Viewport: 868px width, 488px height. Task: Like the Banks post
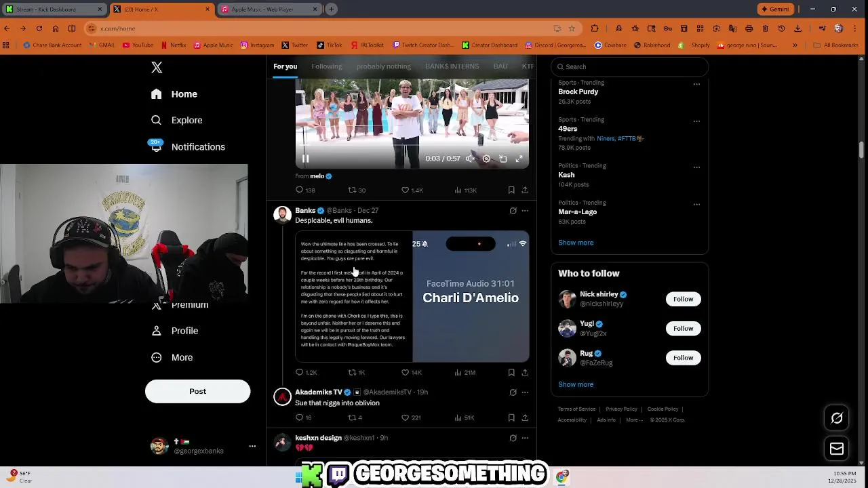coord(412,372)
